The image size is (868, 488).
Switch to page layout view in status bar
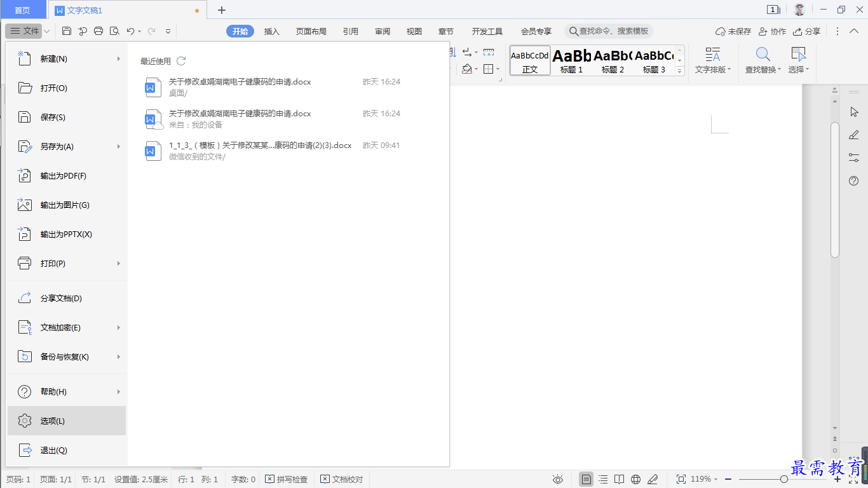tap(587, 479)
